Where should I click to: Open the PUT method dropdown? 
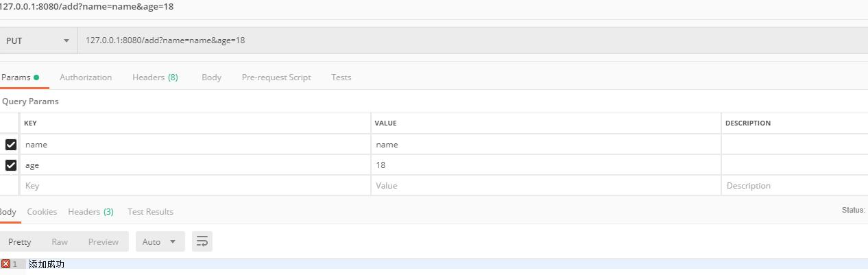(38, 40)
